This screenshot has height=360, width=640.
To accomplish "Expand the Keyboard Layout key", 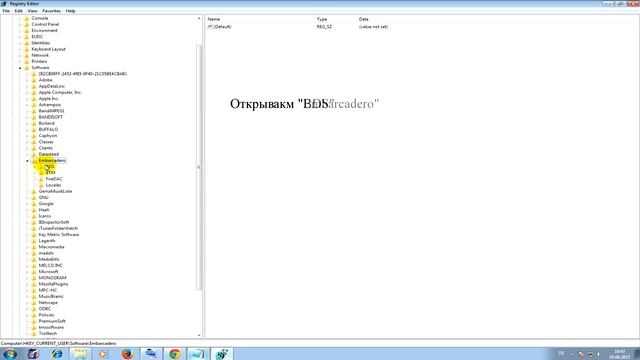I will [20, 49].
